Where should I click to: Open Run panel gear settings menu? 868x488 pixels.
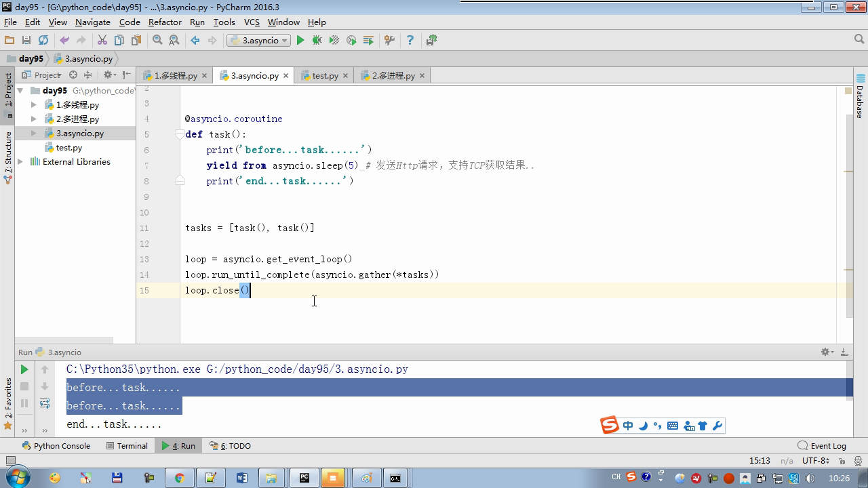coord(827,352)
